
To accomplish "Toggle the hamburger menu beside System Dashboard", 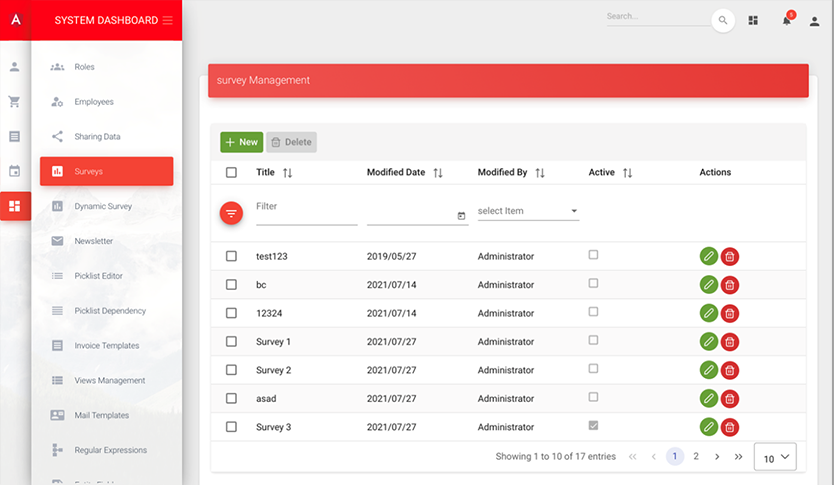I will 167,21.
